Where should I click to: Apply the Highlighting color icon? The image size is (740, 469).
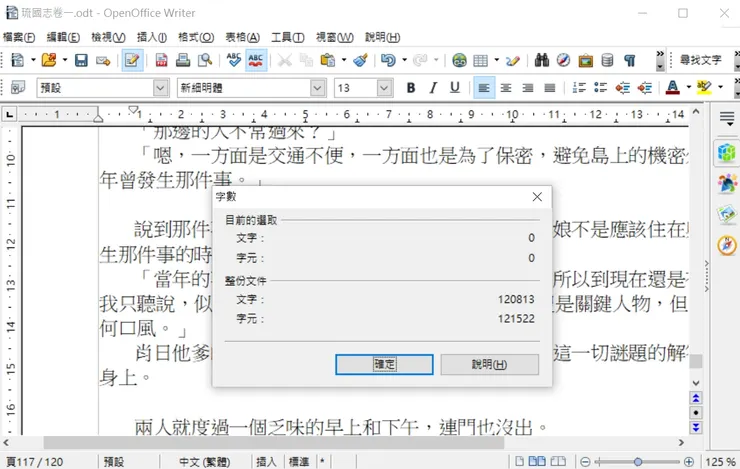coord(704,88)
